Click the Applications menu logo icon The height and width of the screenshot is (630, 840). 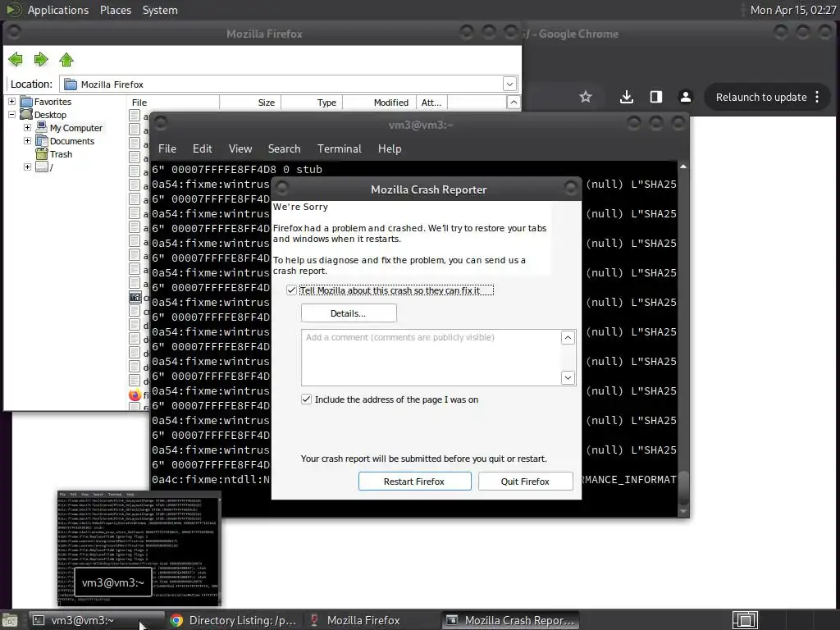pyautogui.click(x=13, y=10)
